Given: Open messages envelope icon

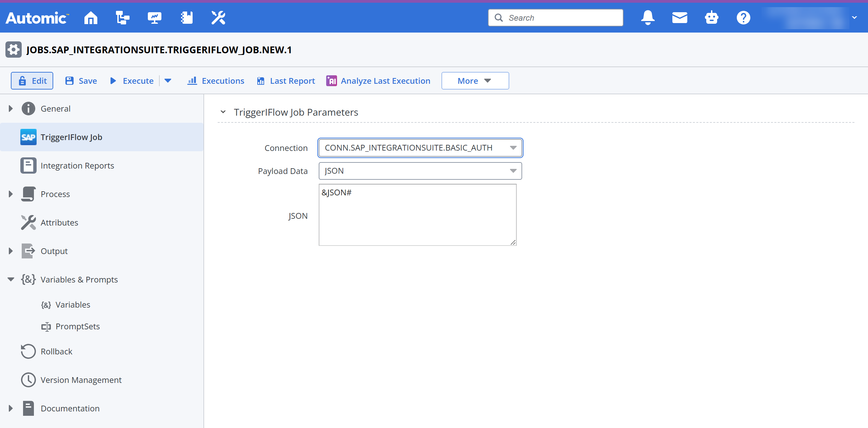Looking at the screenshot, I should (679, 18).
